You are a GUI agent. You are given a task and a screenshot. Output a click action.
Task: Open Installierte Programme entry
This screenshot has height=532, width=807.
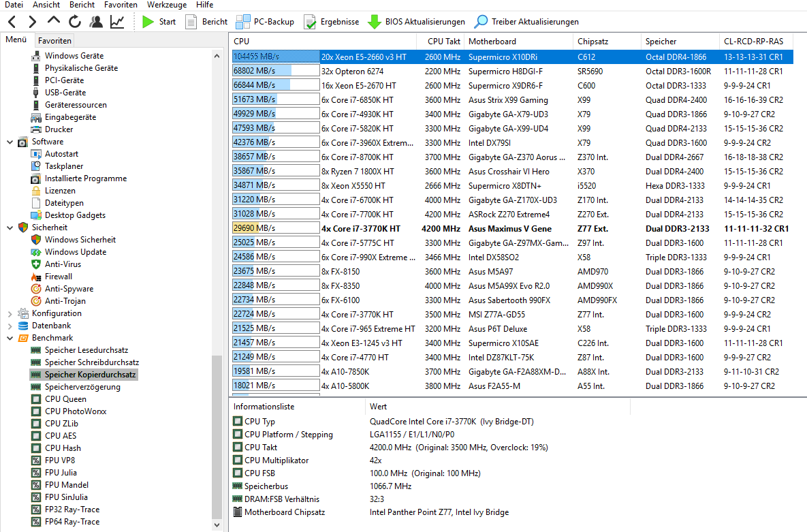coord(85,178)
